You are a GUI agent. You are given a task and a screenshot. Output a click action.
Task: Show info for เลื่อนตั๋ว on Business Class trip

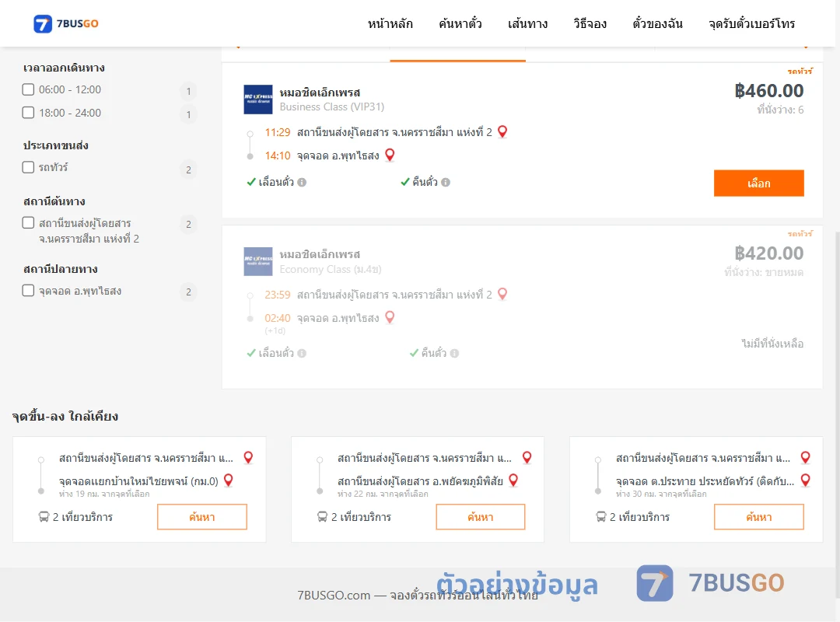[302, 182]
